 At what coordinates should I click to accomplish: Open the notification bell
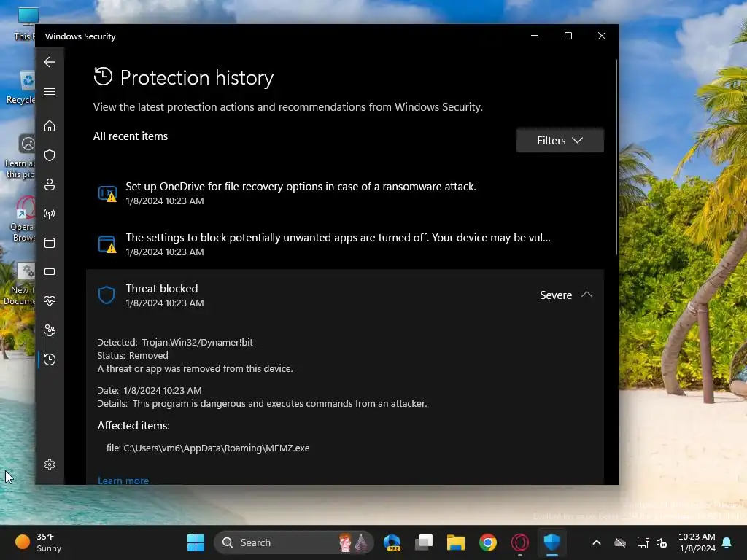click(x=727, y=542)
